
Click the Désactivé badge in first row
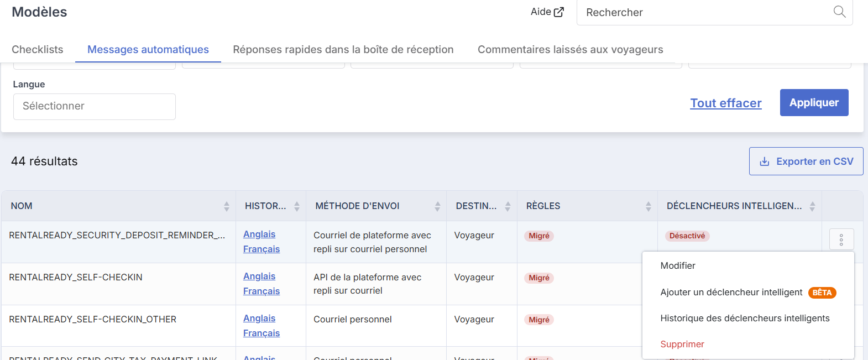point(687,236)
